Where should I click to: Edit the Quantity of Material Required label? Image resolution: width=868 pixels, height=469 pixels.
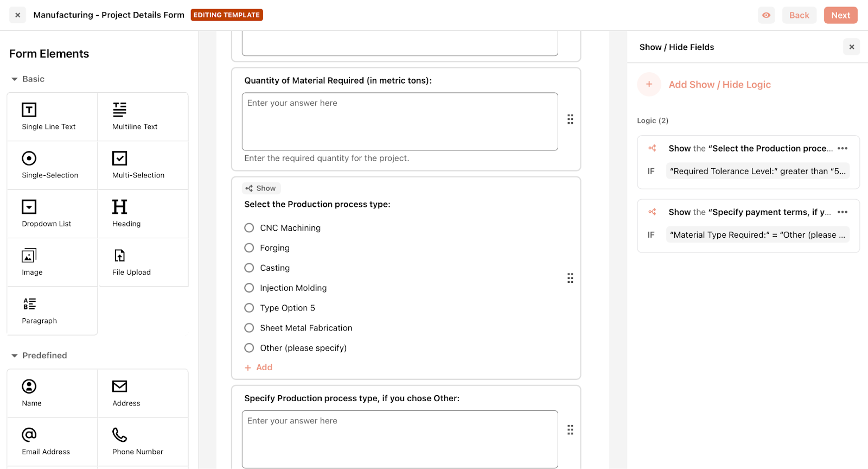tap(338, 80)
